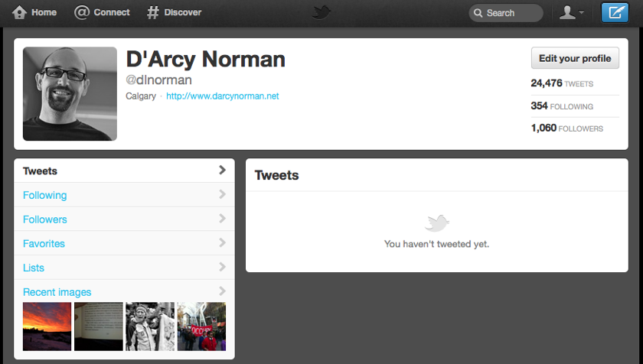The height and width of the screenshot is (364, 643).
Task: Click the chevron on the Following row
Action: coord(222,194)
